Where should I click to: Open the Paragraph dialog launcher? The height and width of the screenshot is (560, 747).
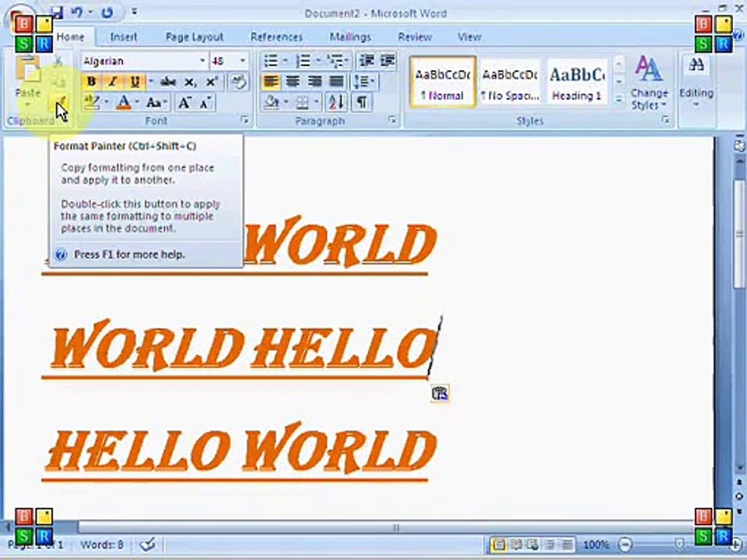click(392, 121)
